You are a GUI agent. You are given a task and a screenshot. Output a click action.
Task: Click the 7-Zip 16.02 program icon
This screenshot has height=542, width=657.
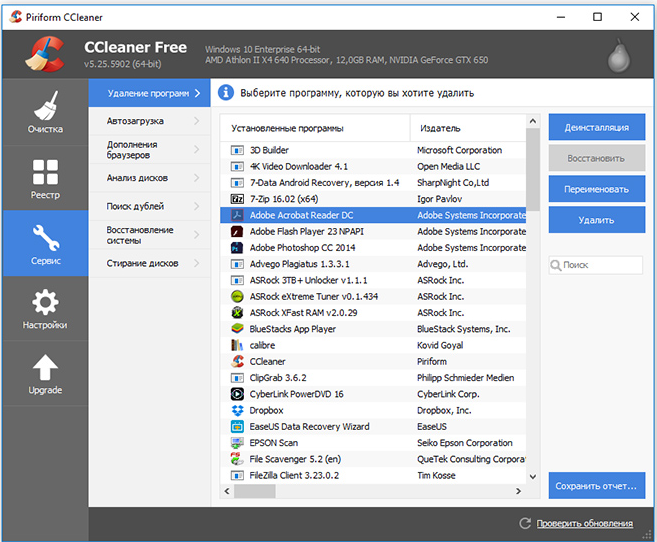(x=237, y=199)
